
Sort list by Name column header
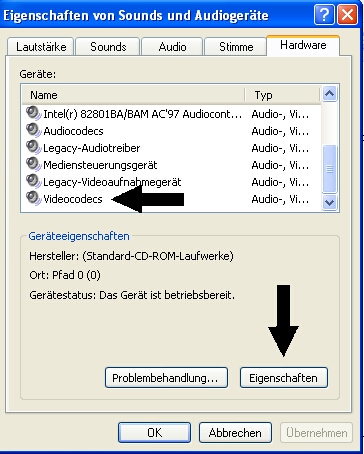(x=133, y=95)
